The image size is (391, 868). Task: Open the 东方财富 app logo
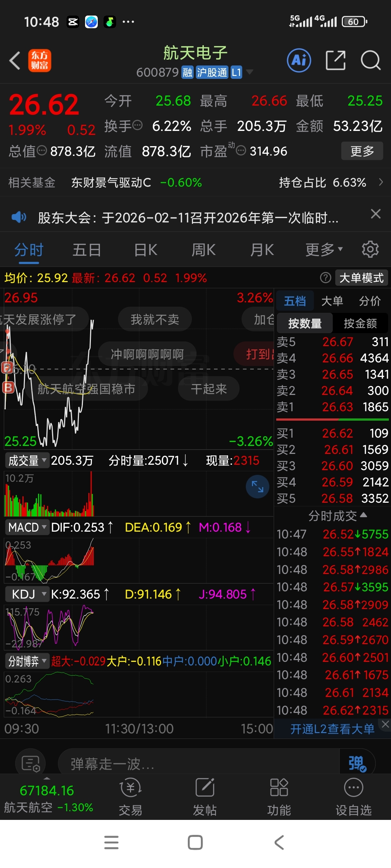[40, 60]
